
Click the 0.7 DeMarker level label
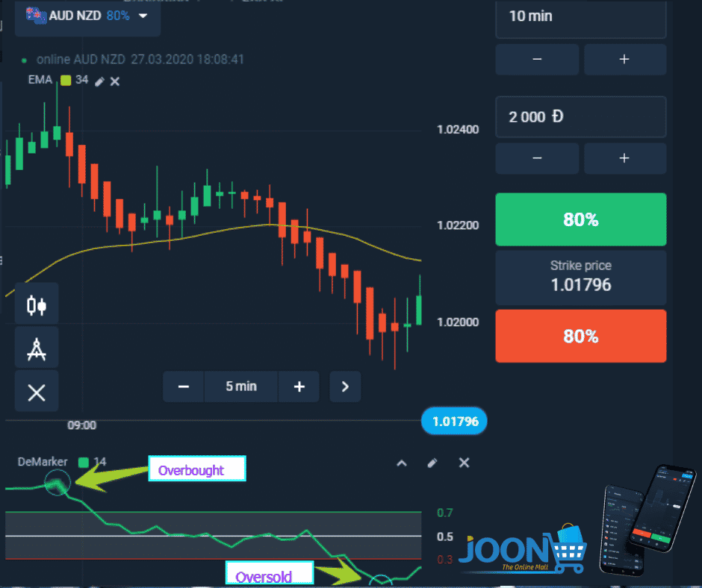[444, 513]
